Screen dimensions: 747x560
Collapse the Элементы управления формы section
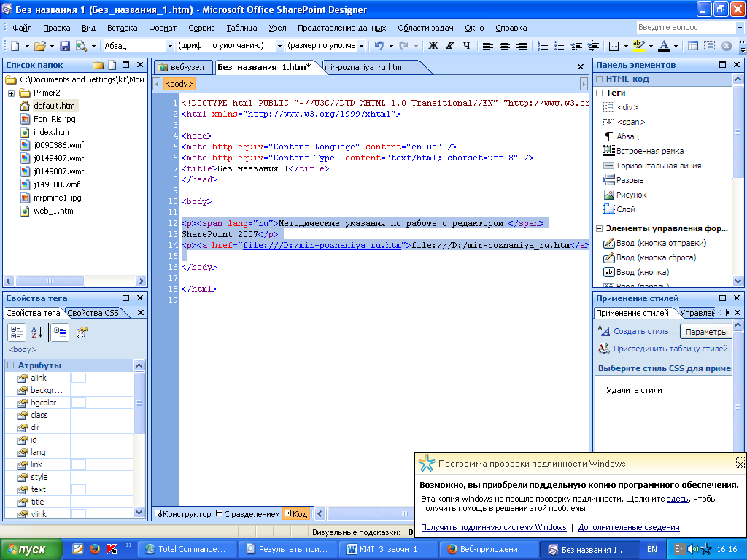pyautogui.click(x=600, y=228)
